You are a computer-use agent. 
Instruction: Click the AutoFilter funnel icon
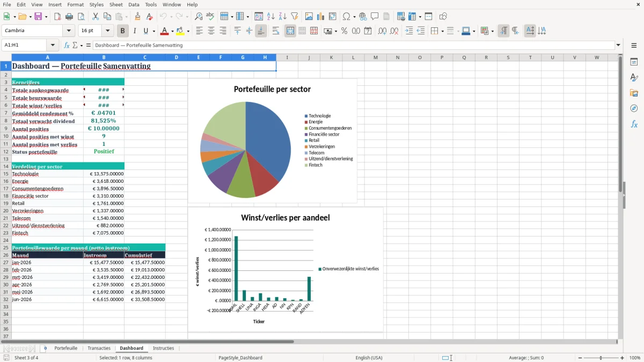(295, 17)
